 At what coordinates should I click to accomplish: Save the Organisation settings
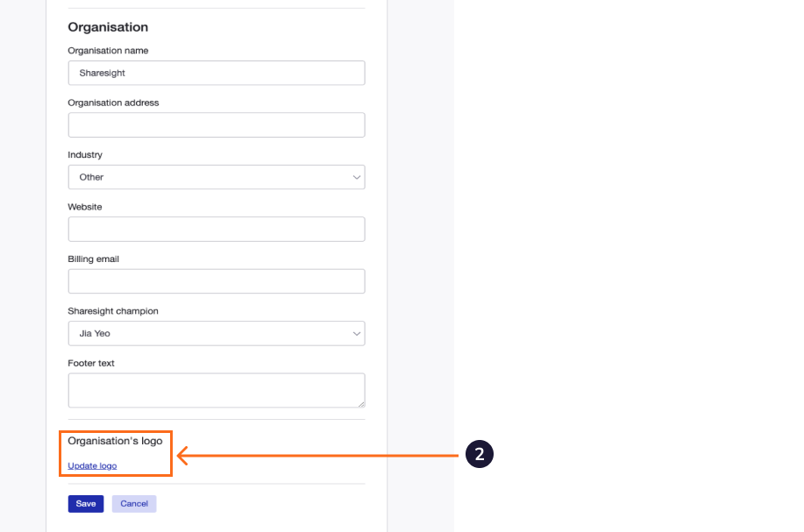pyautogui.click(x=85, y=503)
